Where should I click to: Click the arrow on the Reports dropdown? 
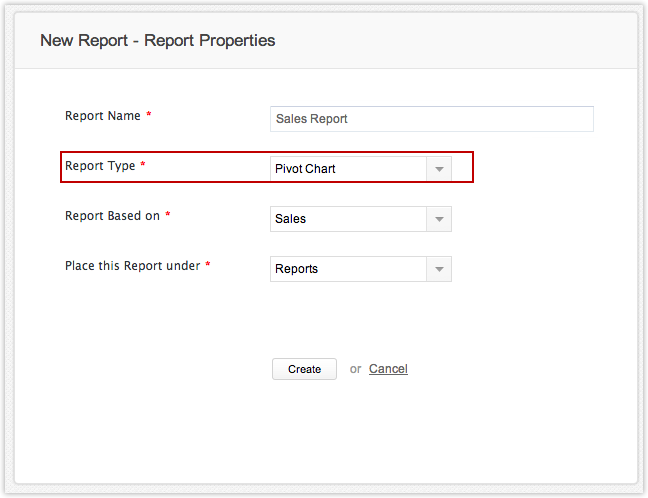(439, 269)
